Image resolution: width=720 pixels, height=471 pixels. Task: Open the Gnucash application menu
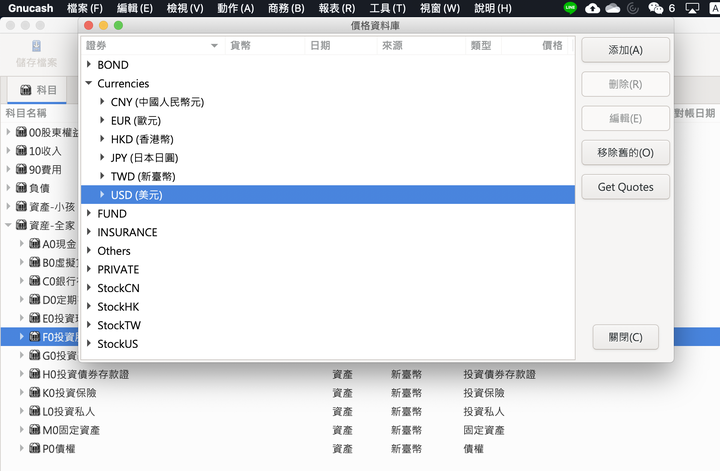31,8
